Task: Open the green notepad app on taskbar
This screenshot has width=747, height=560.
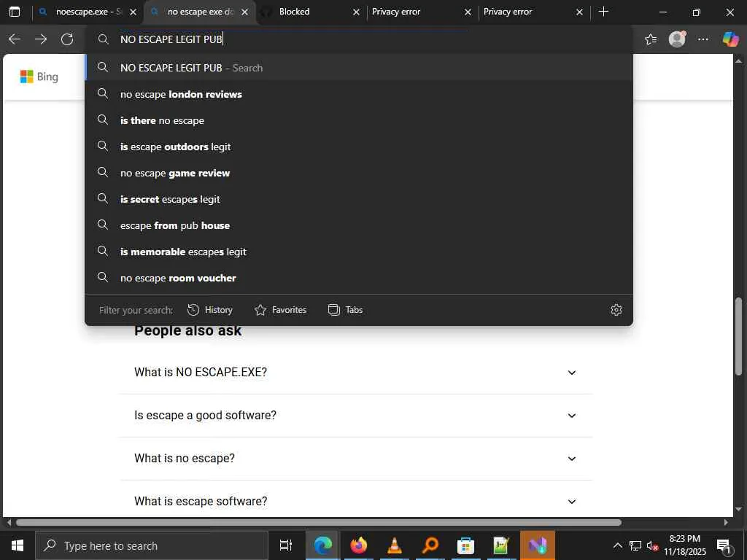Action: click(501, 545)
